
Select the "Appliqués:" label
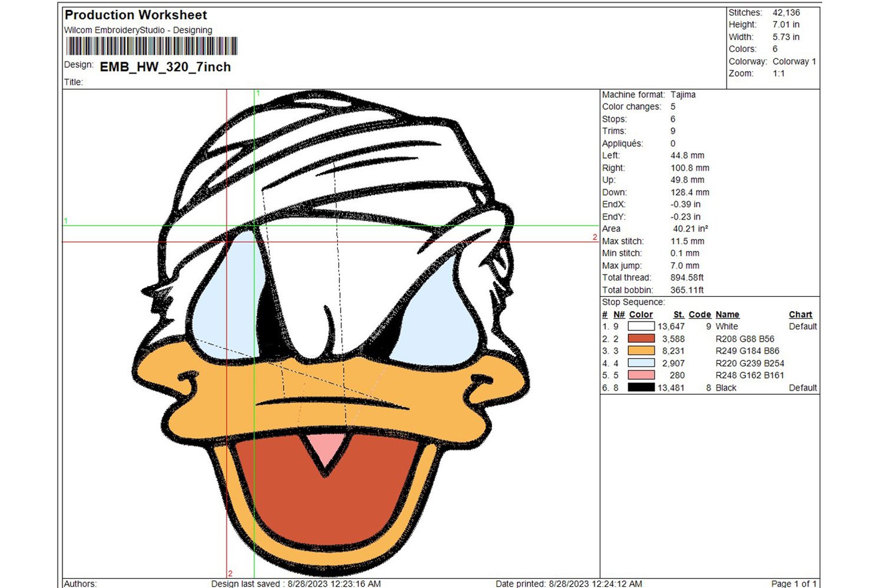622,144
